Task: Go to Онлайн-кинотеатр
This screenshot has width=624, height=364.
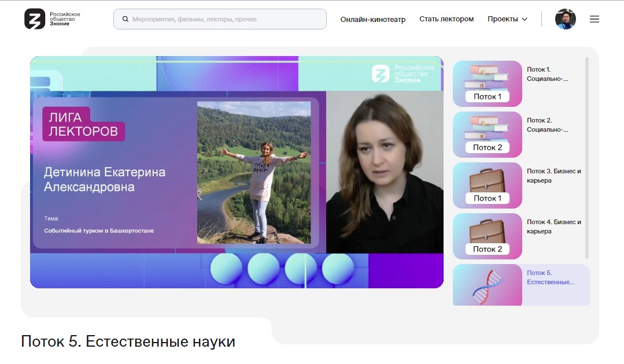Action: (x=372, y=19)
